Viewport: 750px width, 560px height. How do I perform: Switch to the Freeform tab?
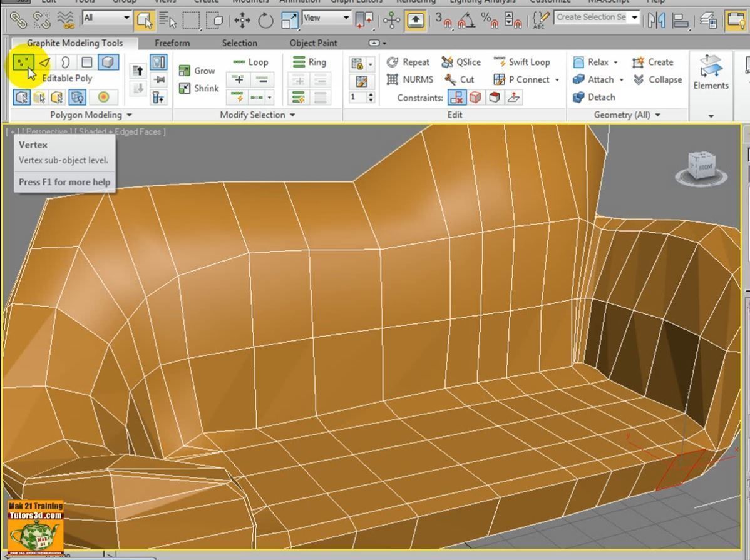coord(172,43)
